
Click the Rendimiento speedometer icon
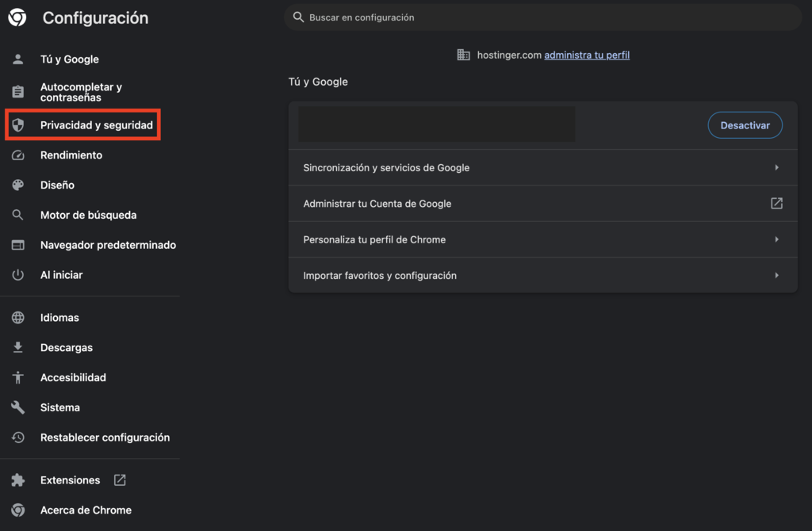pos(19,155)
